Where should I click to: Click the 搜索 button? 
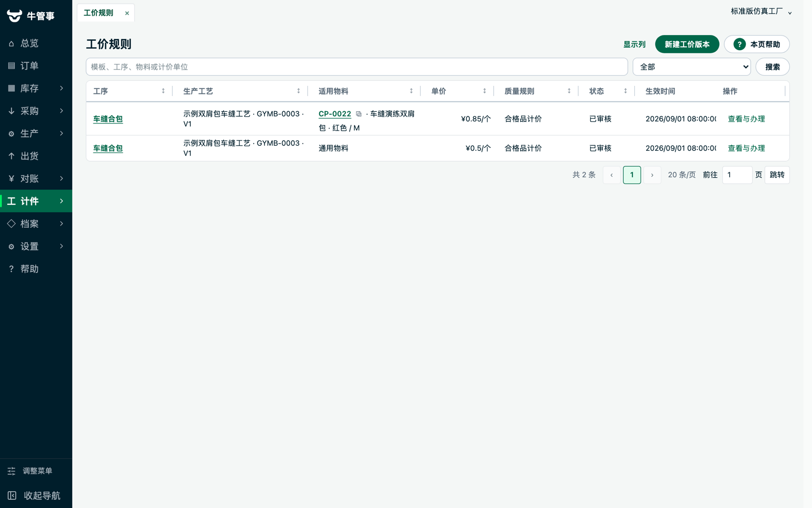[x=772, y=67]
